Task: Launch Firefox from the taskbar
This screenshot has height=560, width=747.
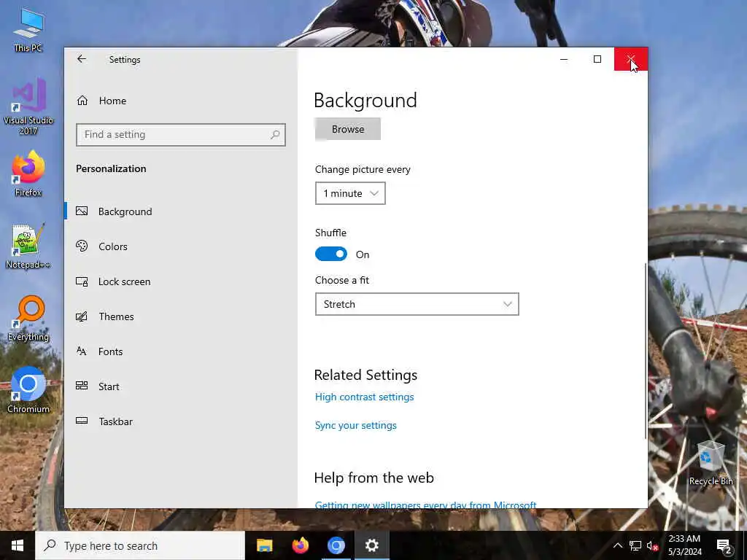Action: click(x=300, y=545)
